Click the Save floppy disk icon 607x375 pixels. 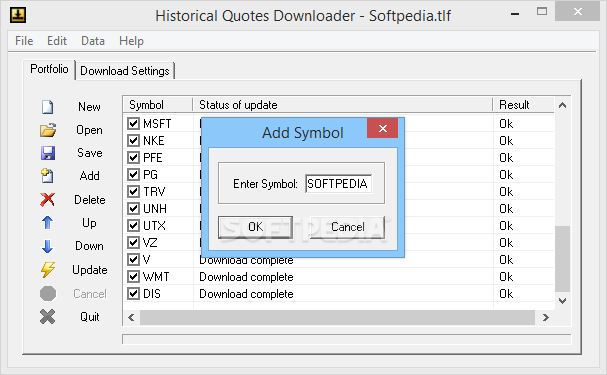48,153
